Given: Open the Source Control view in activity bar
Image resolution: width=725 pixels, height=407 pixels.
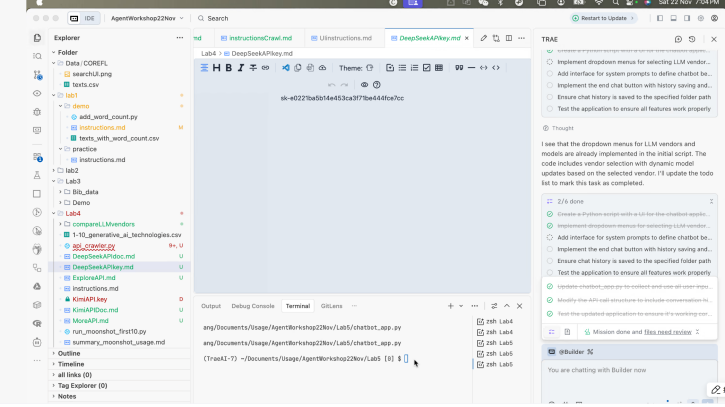Looking at the screenshot, I should 37,74.
